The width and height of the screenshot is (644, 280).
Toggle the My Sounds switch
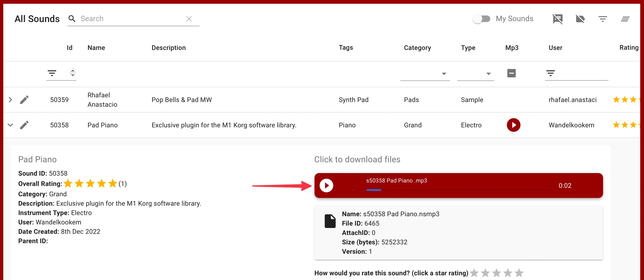482,19
